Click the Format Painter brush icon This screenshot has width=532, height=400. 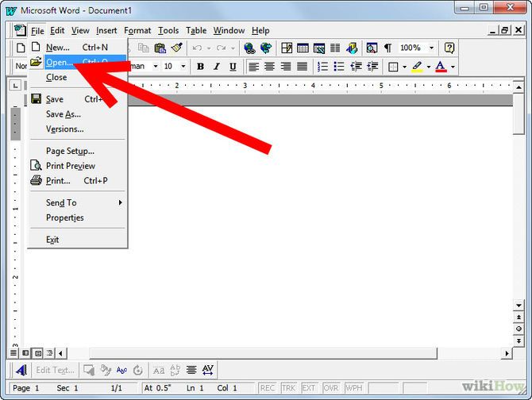[x=176, y=48]
